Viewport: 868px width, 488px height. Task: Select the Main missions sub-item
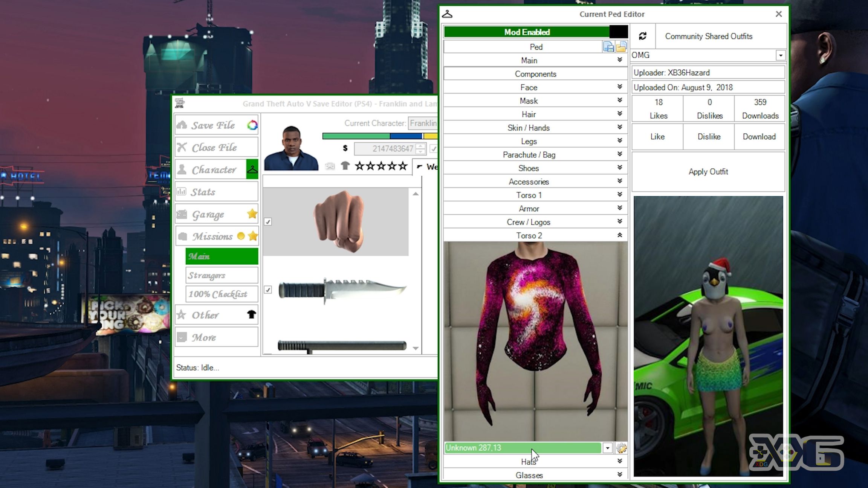[x=222, y=256]
